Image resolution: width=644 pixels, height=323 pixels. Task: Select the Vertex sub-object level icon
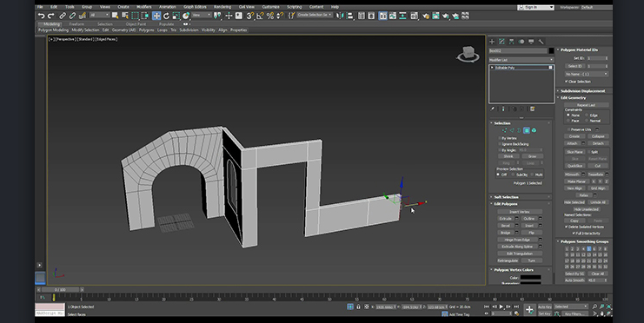click(504, 130)
